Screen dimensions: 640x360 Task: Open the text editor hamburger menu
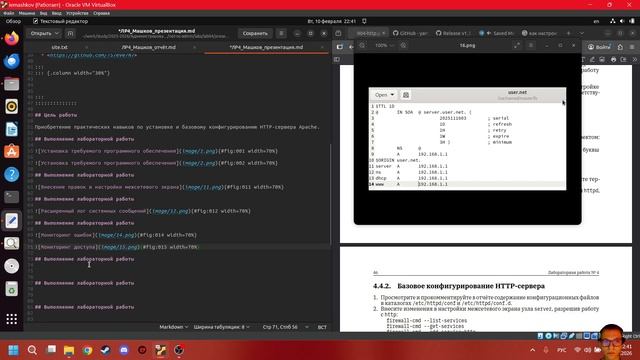281,33
